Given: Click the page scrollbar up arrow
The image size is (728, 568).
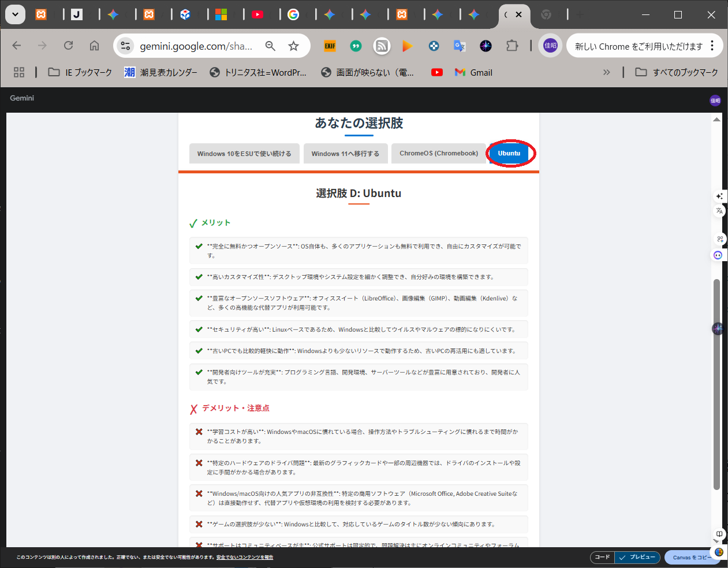Looking at the screenshot, I should pyautogui.click(x=716, y=120).
